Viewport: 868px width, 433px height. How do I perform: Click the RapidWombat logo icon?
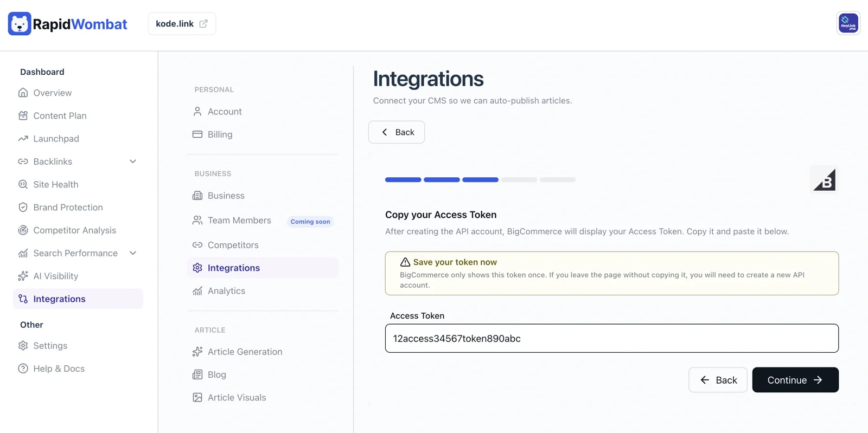[x=20, y=24]
